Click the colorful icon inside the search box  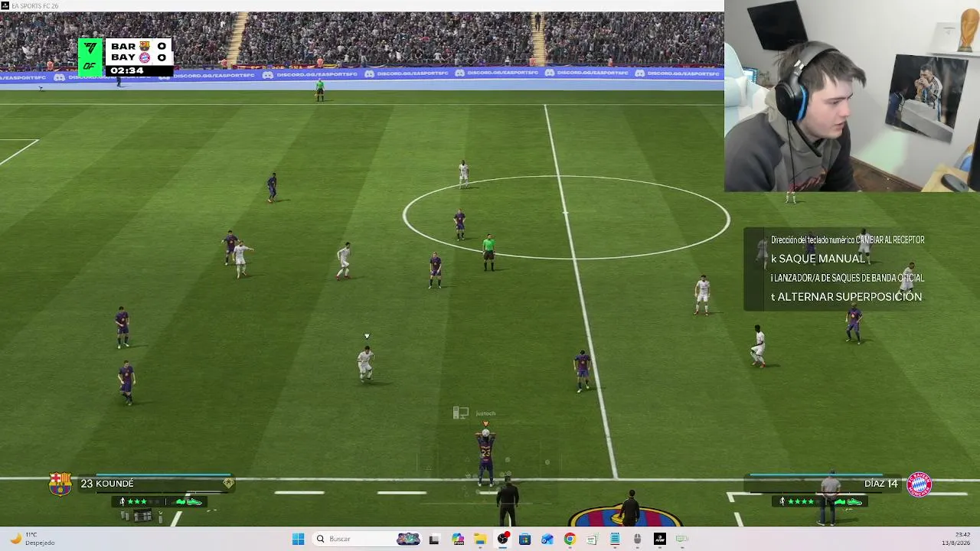click(408, 539)
